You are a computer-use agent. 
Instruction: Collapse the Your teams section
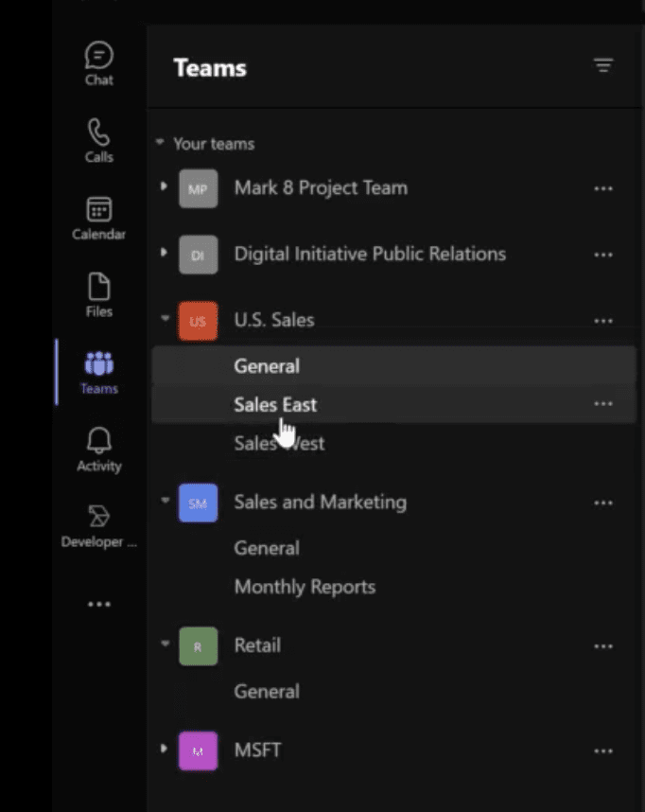[x=160, y=142]
